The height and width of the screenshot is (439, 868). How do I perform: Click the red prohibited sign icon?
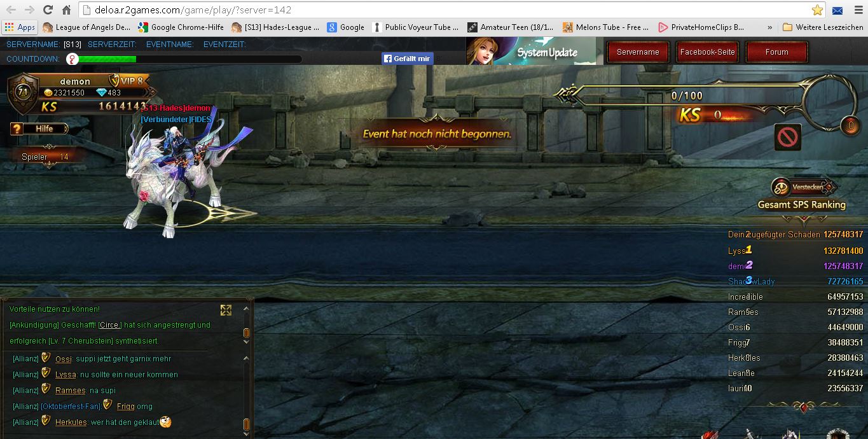click(x=787, y=137)
